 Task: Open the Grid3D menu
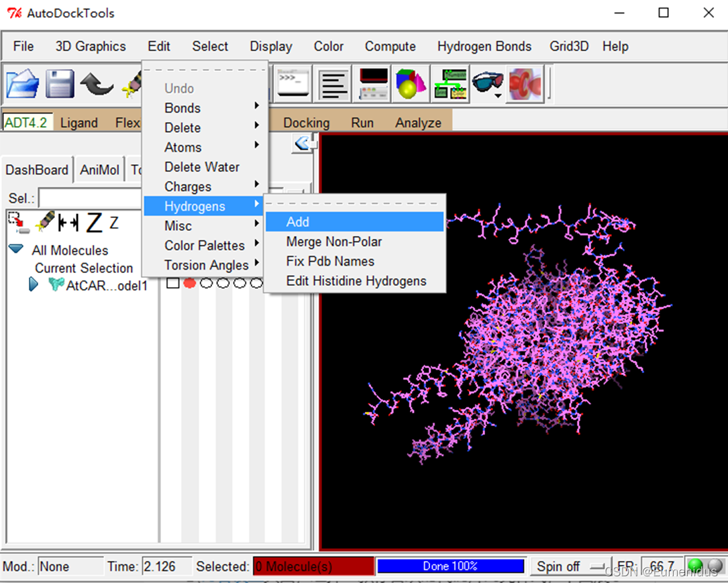click(569, 46)
